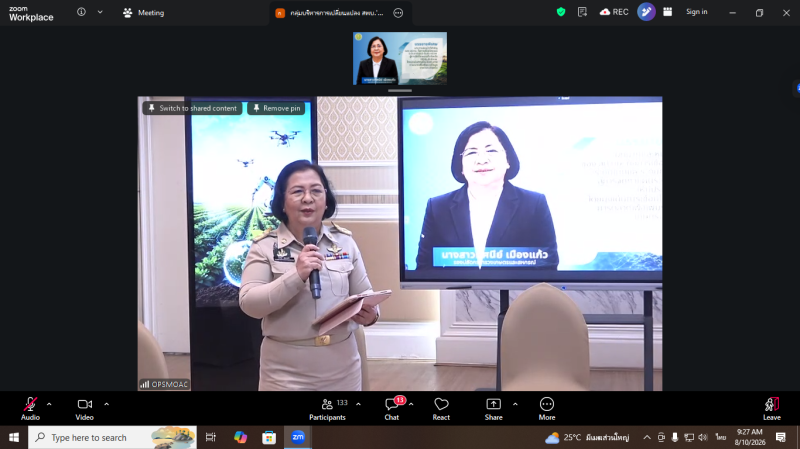Expand participants options chevron

[x=358, y=404]
